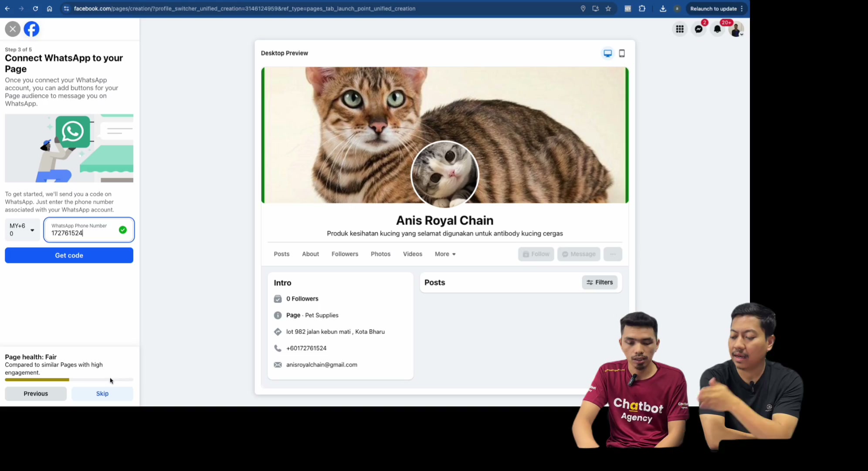Image resolution: width=868 pixels, height=471 pixels.
Task: Open browser downloads icon
Action: click(x=663, y=9)
